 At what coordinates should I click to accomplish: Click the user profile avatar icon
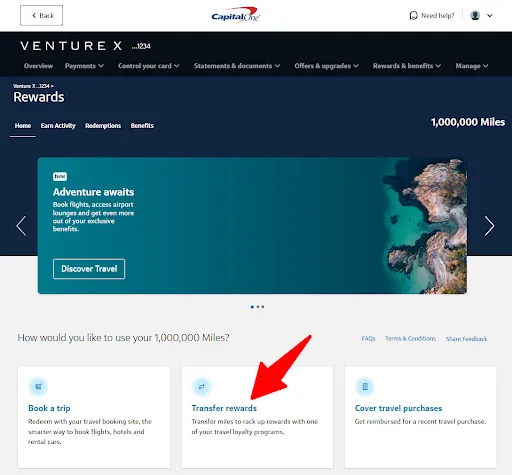click(x=475, y=15)
